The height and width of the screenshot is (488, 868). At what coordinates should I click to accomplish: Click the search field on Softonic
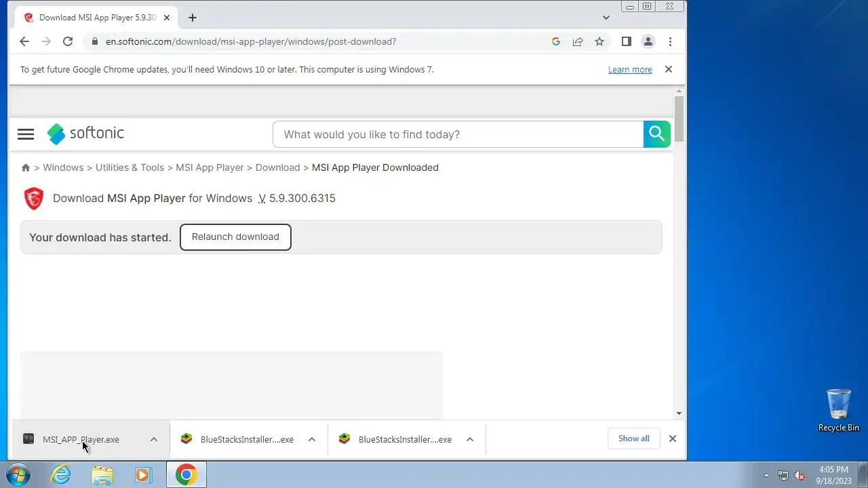point(458,134)
